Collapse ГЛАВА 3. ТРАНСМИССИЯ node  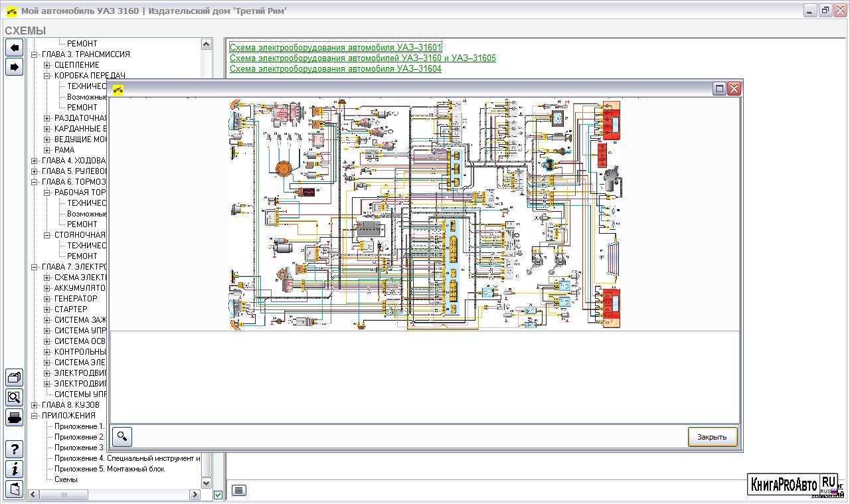click(35, 54)
